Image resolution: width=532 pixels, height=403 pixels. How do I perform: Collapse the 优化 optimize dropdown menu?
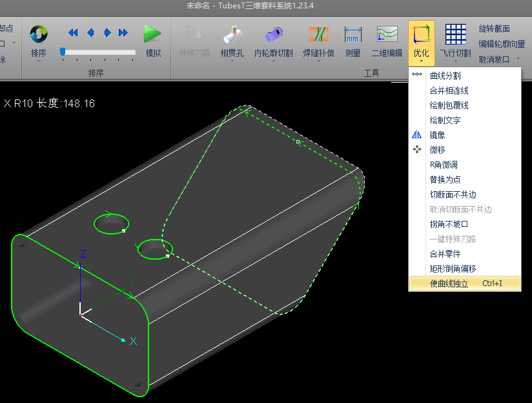tap(421, 40)
